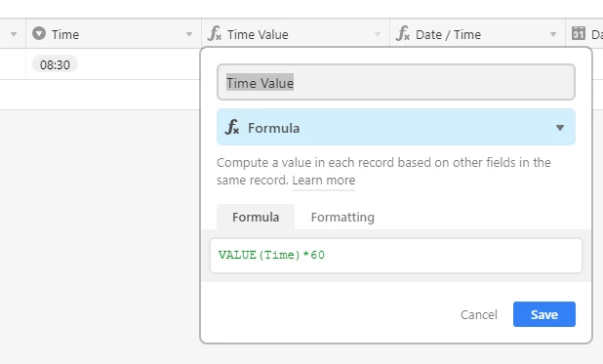This screenshot has width=603, height=364.
Task: Open the Date / Time column dropdown arrow
Action: [553, 34]
